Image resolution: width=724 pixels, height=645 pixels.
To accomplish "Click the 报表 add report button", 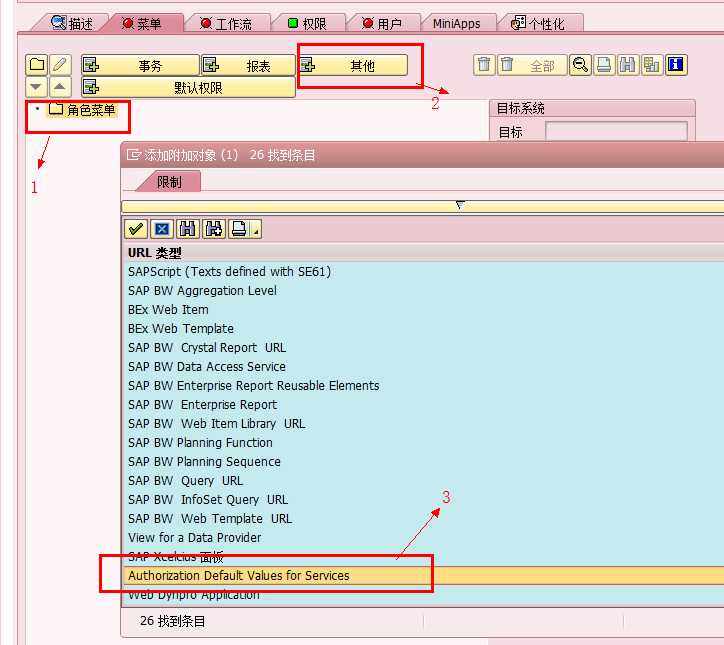I will point(248,65).
